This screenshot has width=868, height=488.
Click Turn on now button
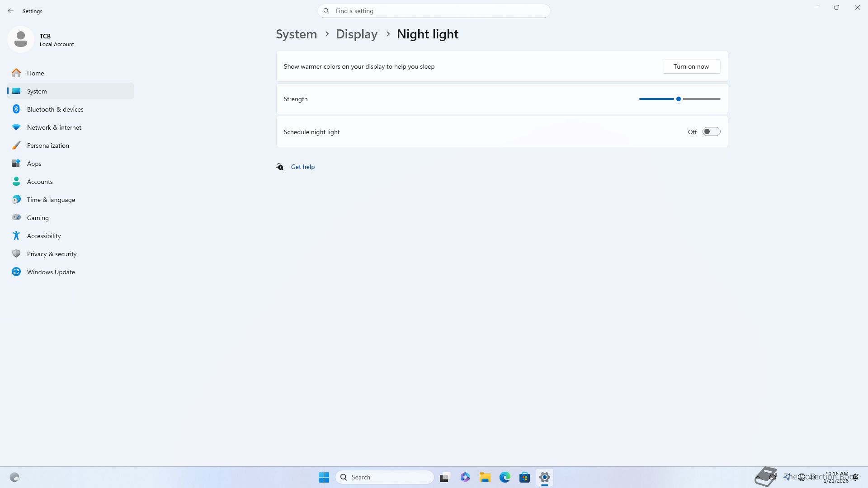pos(690,66)
